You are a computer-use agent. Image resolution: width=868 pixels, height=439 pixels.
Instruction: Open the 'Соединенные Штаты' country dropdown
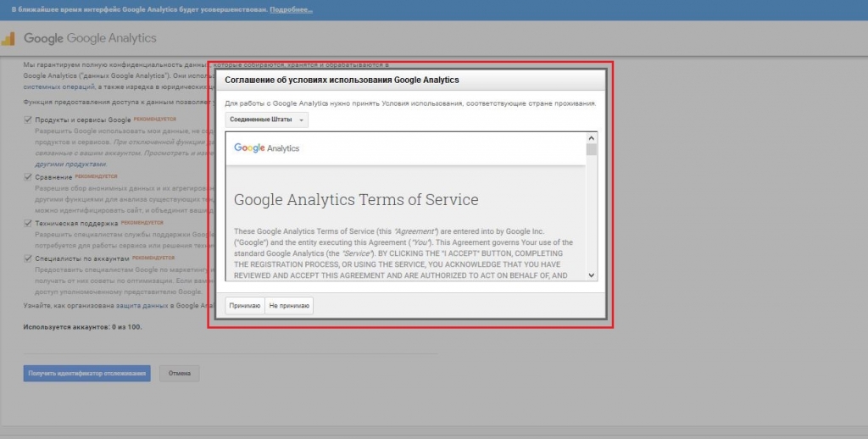click(x=266, y=119)
